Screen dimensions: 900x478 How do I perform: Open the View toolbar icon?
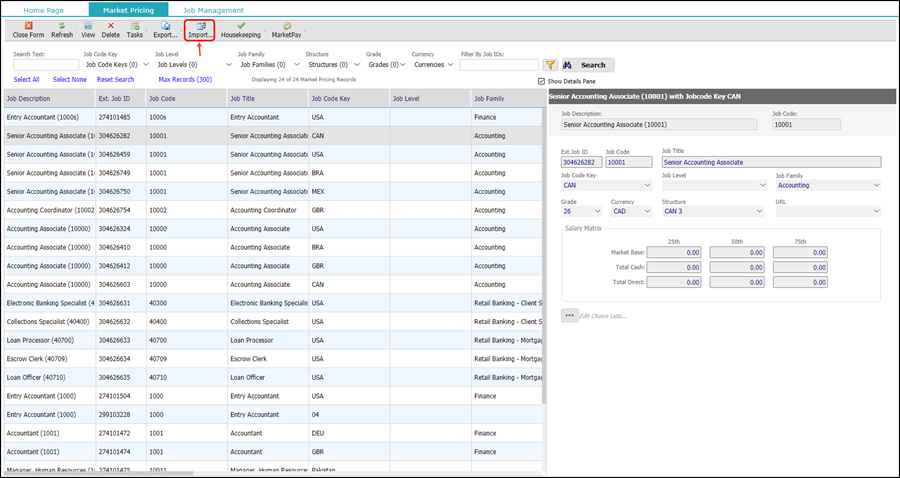coord(88,30)
